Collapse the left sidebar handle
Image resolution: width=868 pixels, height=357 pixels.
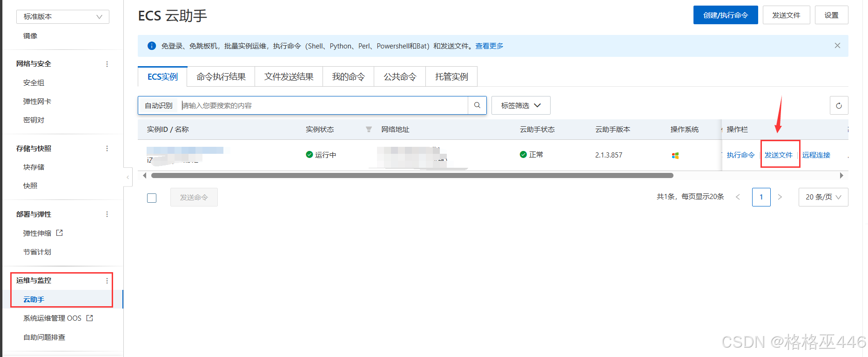(128, 177)
